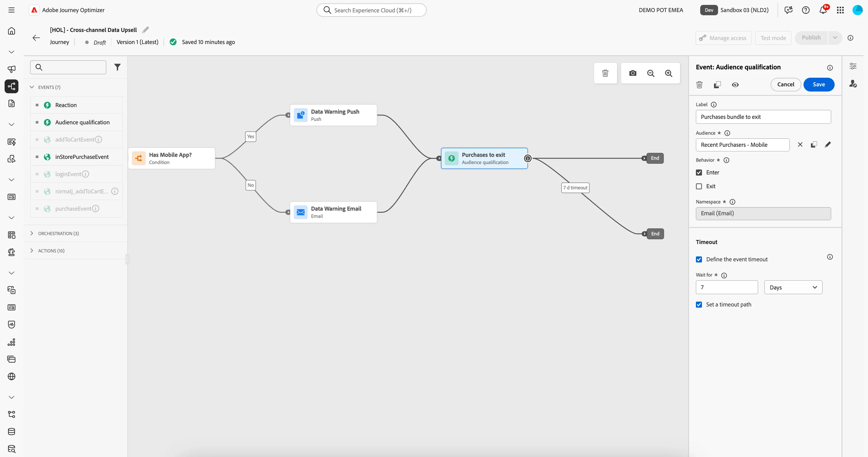Edit journey name with pencil icon
The height and width of the screenshot is (457, 868).
tap(146, 30)
